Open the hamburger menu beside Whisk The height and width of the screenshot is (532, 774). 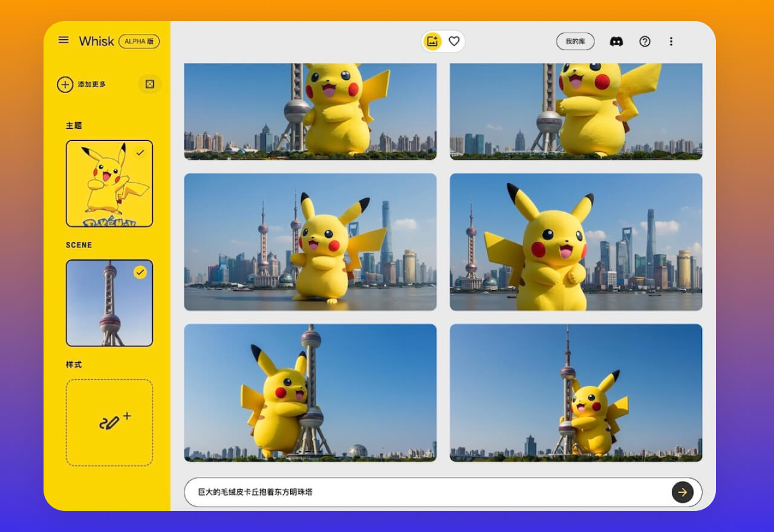(63, 40)
